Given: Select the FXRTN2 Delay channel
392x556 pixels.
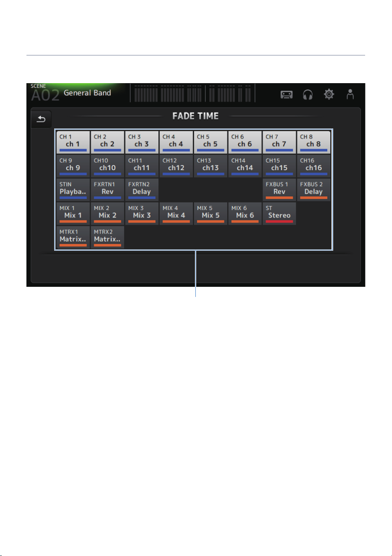Looking at the screenshot, I should (x=142, y=190).
